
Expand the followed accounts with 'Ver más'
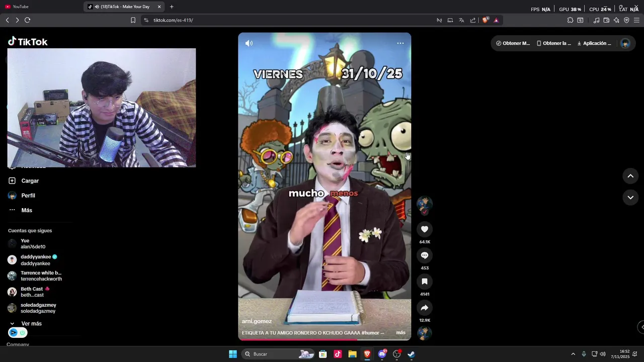[x=31, y=324]
